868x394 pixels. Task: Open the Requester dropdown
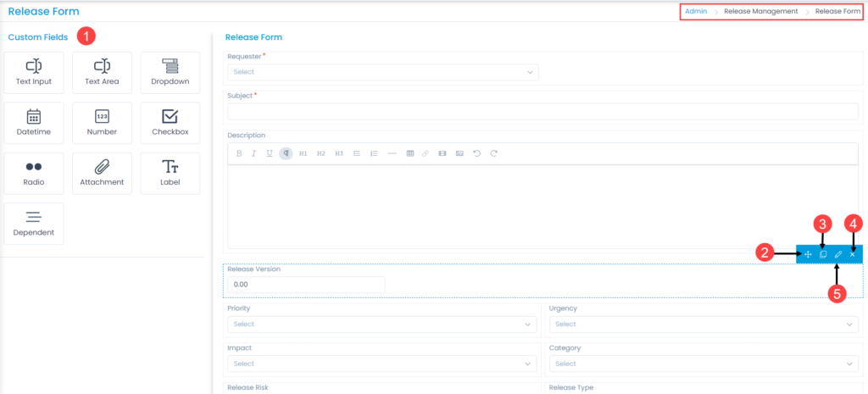(383, 72)
